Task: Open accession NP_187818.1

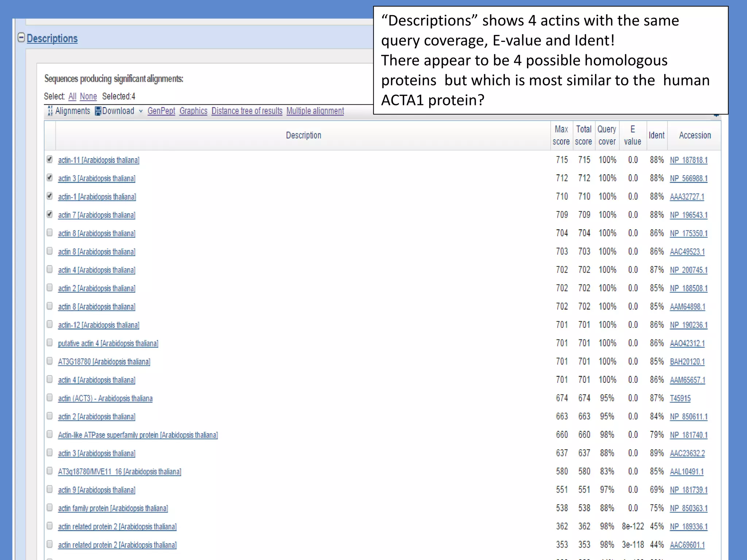Action: [x=689, y=160]
